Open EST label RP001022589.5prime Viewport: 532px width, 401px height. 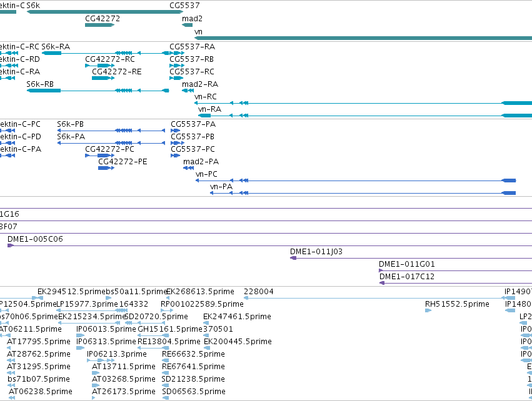click(202, 304)
